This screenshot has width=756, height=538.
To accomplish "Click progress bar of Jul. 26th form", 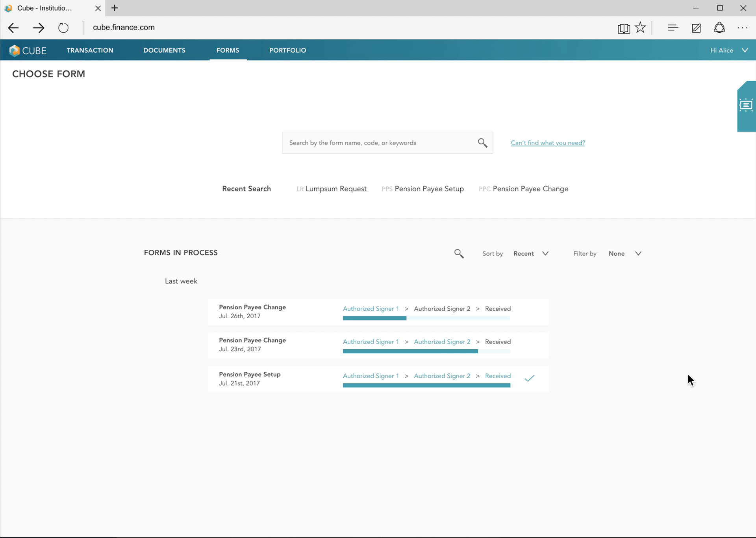I will 426,318.
